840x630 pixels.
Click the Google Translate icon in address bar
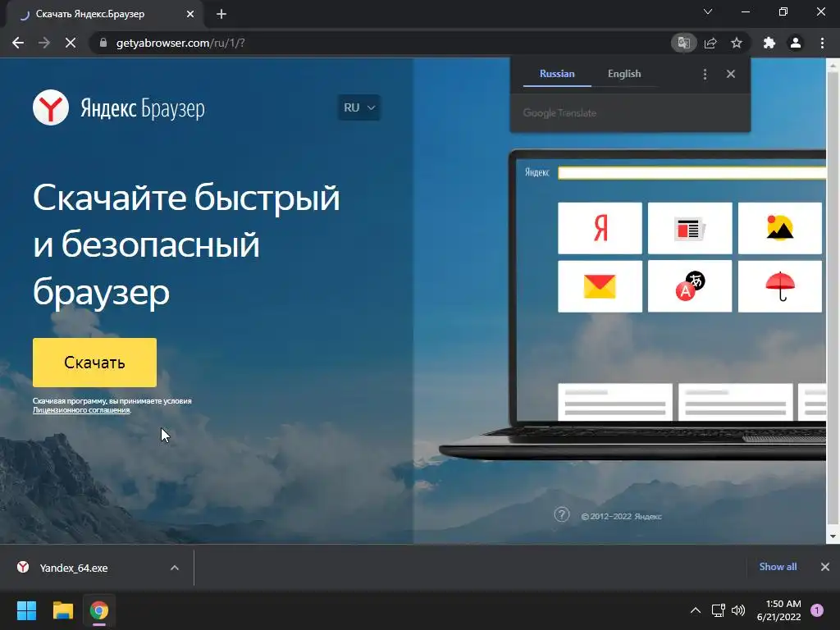tap(683, 43)
